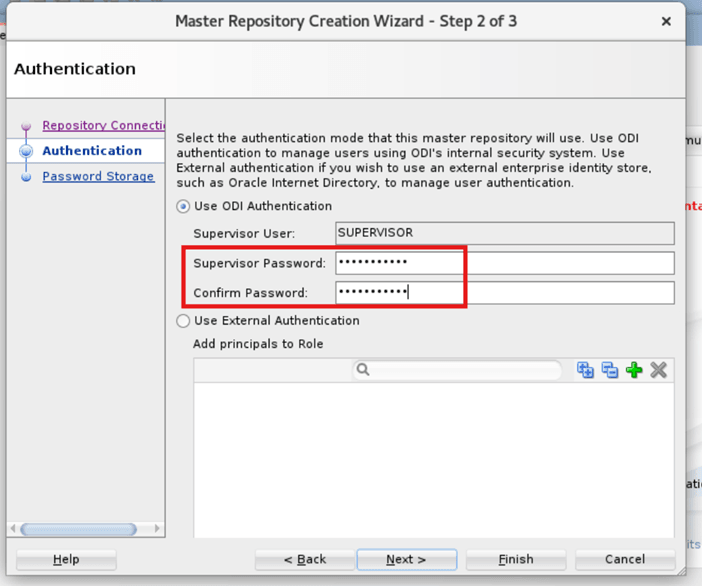Click the Expand All icon in principals toolbar
This screenshot has width=702, height=586.
tap(585, 370)
